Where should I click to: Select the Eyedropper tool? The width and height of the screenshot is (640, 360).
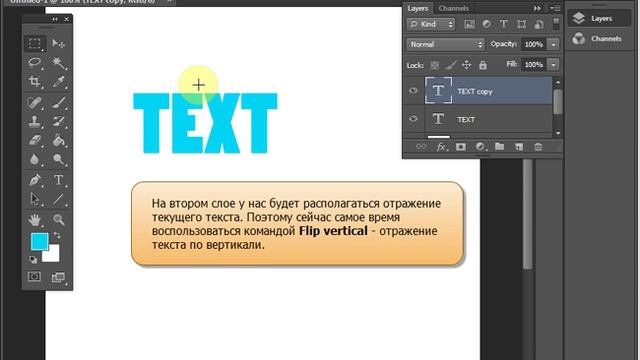58,82
